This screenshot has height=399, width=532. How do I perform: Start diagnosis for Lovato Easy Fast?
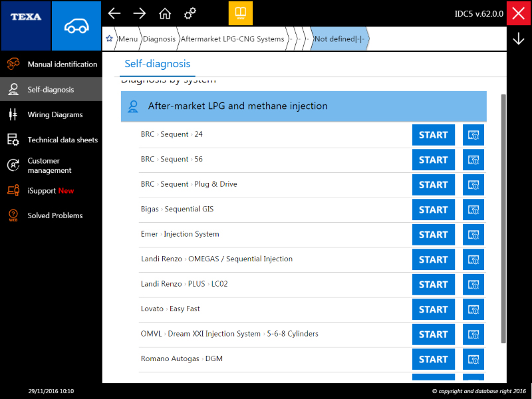(x=434, y=309)
